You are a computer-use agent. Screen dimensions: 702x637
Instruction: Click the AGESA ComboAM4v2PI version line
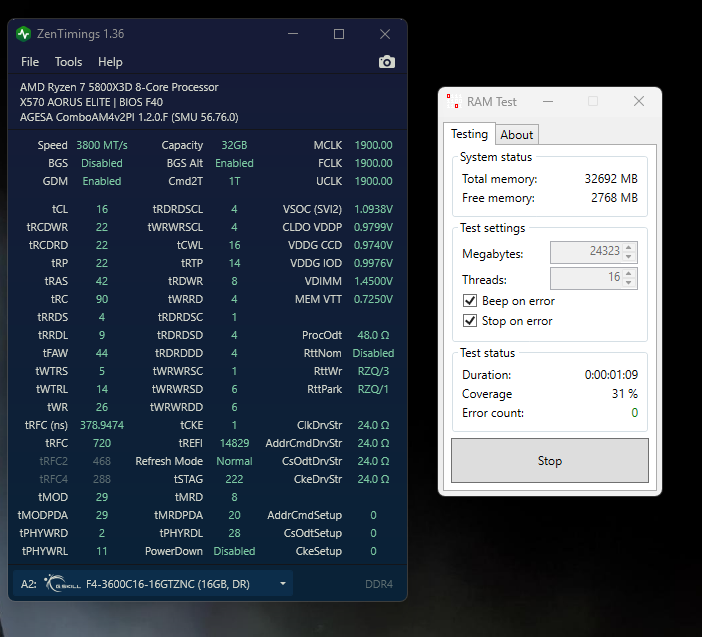point(129,117)
